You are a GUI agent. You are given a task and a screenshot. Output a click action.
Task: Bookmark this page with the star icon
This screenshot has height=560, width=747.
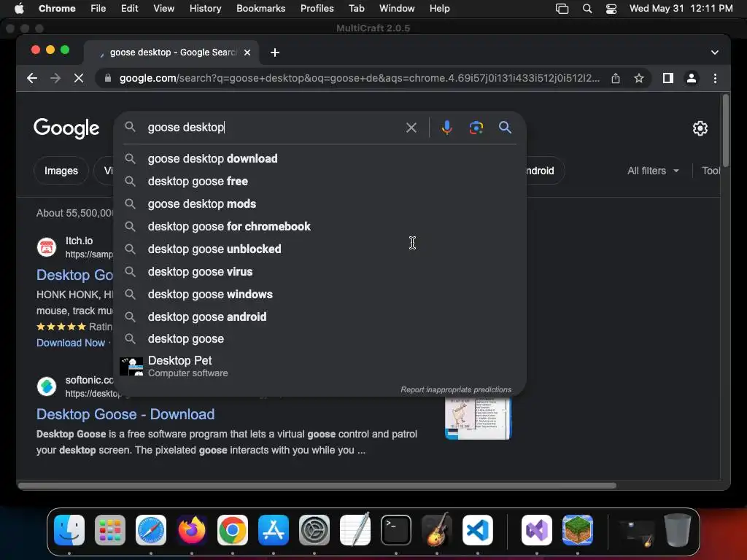639,78
